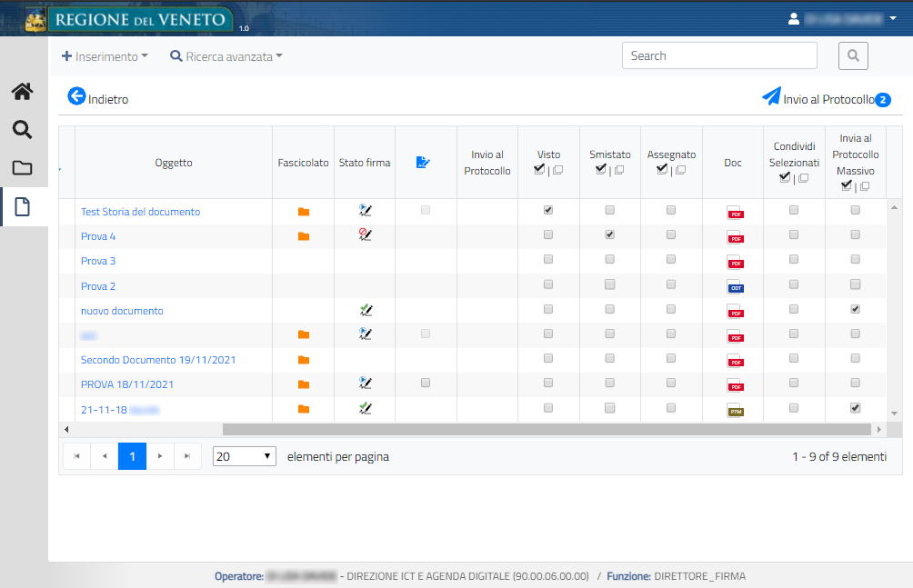Click the folder icon in Prova 4 row
Screen dimensions: 913x588
coord(304,236)
